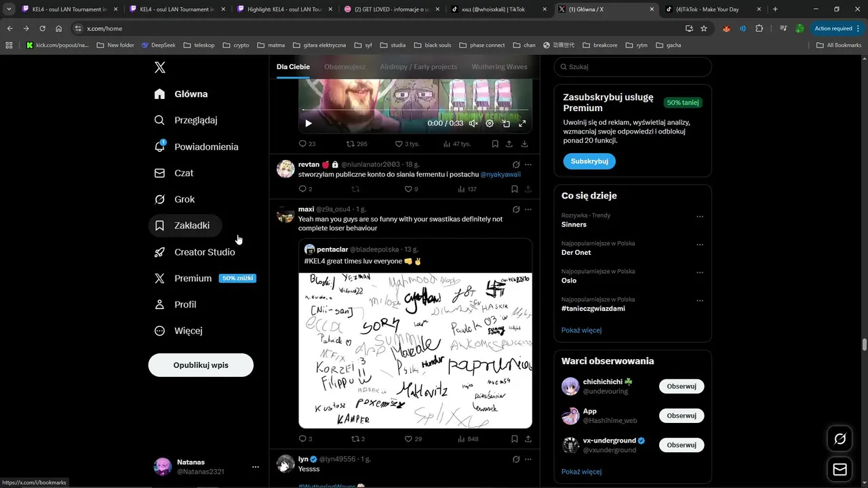Bookmark this page star in address bar
Image resolution: width=868 pixels, height=488 pixels.
coord(704,28)
